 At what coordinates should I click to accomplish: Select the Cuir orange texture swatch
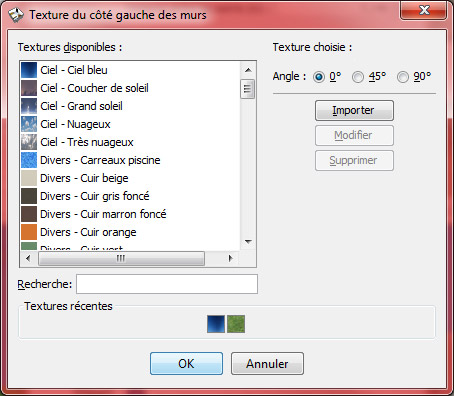(29, 232)
